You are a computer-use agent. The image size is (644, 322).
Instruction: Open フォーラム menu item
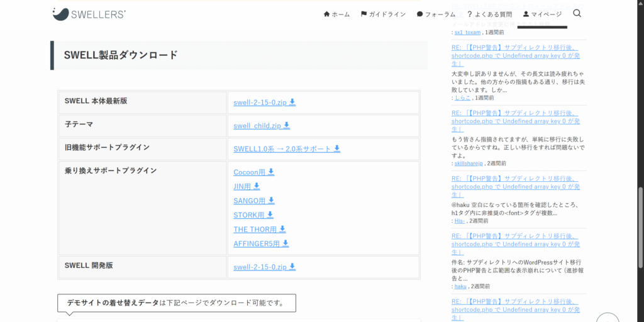[436, 14]
